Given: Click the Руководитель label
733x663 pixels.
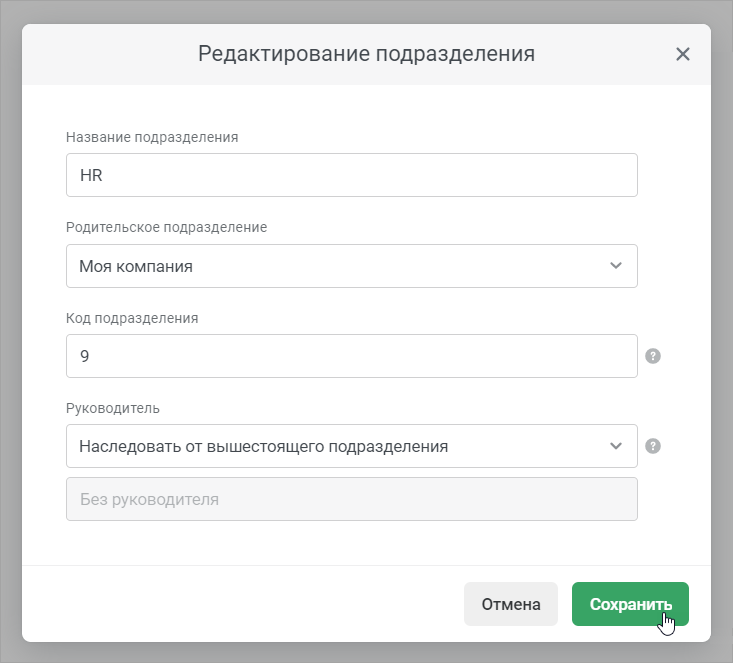Looking at the screenshot, I should [113, 408].
